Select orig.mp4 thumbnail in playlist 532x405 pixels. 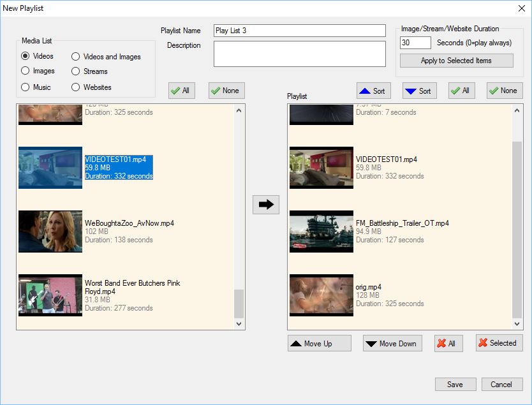[321, 295]
